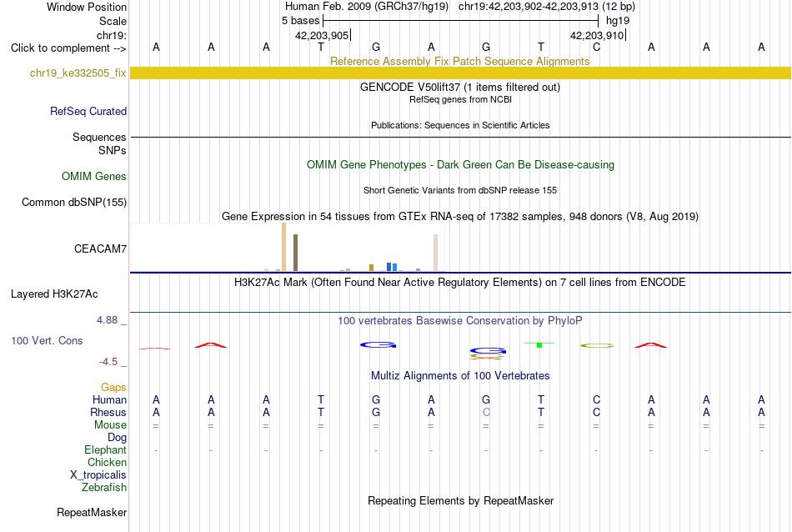Click the C base in the chr19 sequence row
Image resolution: width=792 pixels, height=532 pixels.
(596, 47)
